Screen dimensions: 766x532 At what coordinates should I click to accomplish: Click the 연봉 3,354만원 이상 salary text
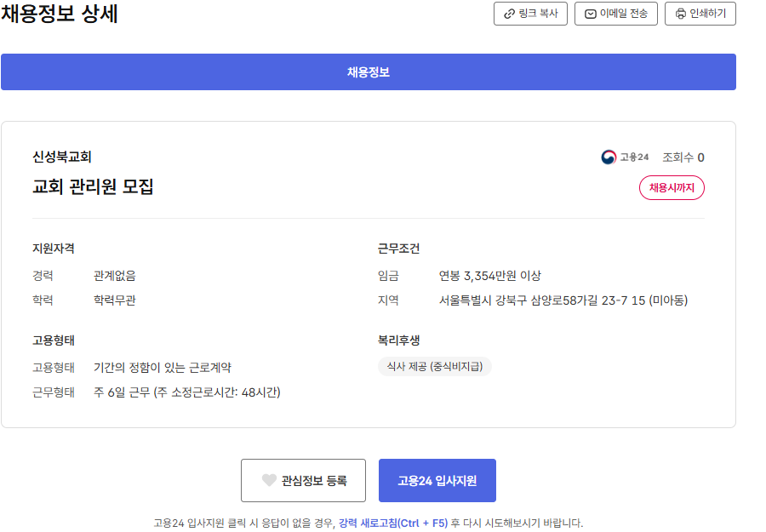489,276
